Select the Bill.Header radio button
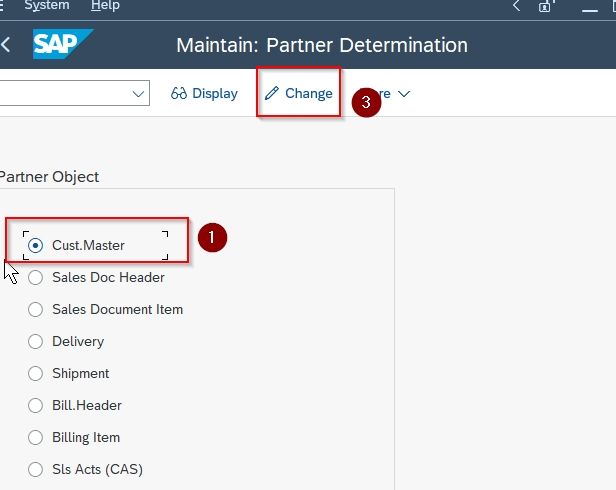 [35, 405]
